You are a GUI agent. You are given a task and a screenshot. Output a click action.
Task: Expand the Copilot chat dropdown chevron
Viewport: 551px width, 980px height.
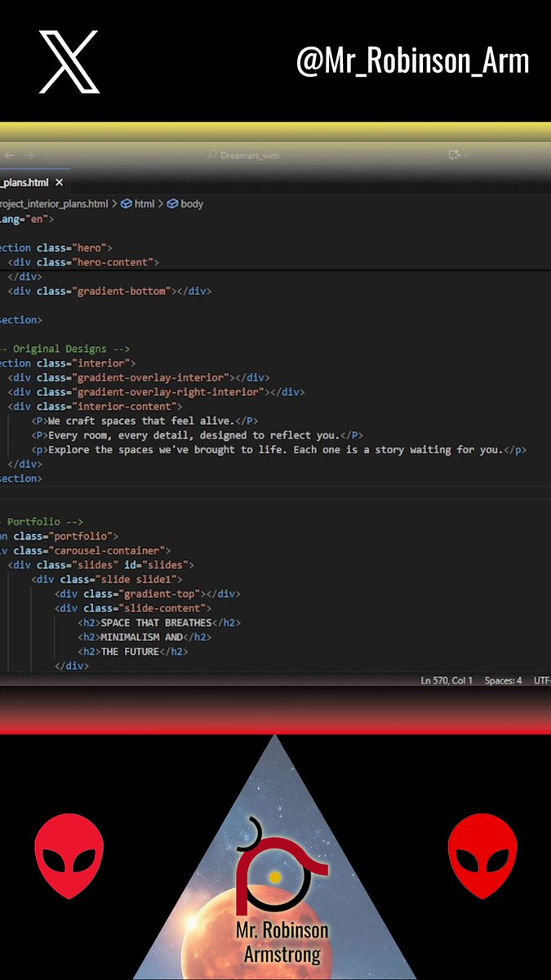coord(467,154)
